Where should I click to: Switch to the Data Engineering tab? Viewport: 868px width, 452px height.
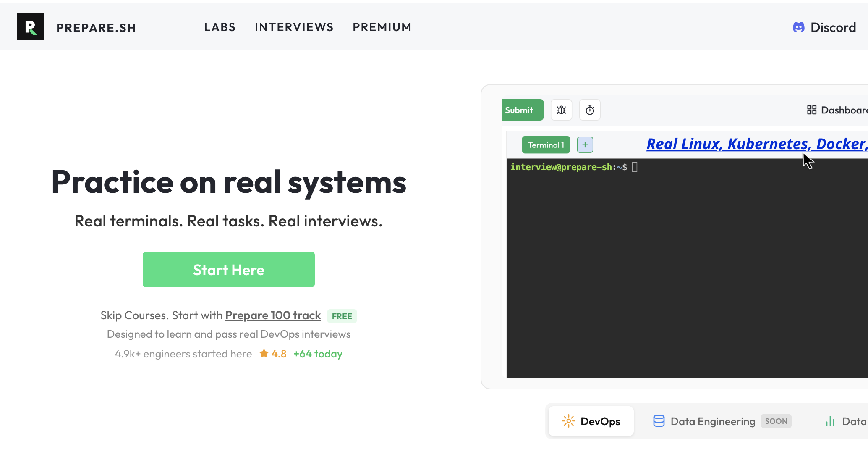pyautogui.click(x=722, y=421)
